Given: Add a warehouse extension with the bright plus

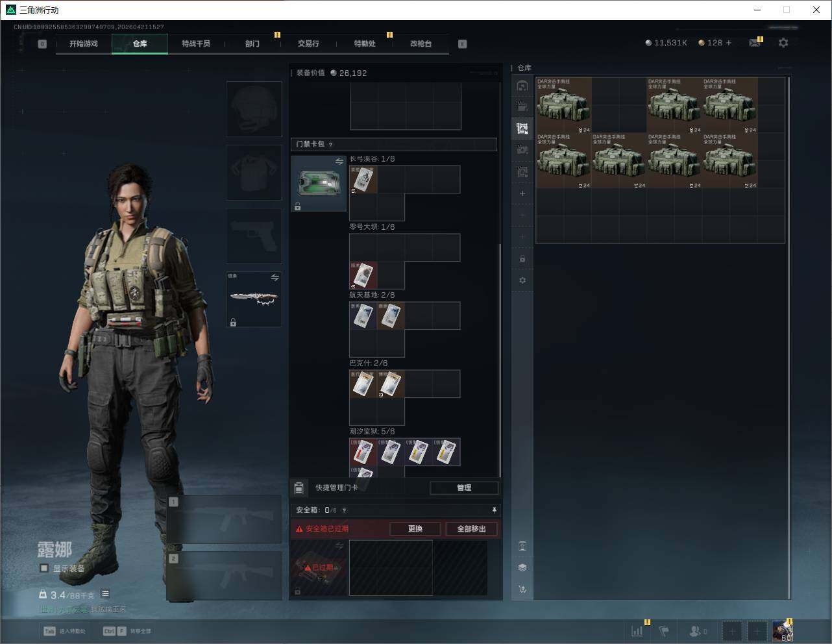Looking at the screenshot, I should coord(522,193).
